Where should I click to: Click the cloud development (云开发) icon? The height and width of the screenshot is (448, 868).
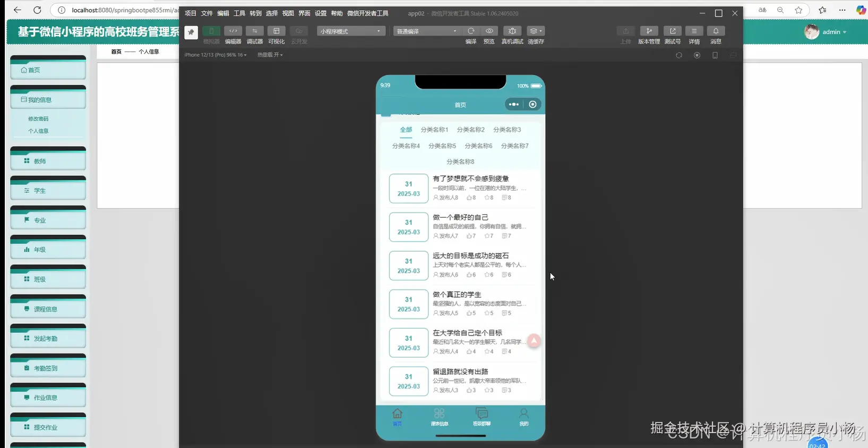coord(299,31)
